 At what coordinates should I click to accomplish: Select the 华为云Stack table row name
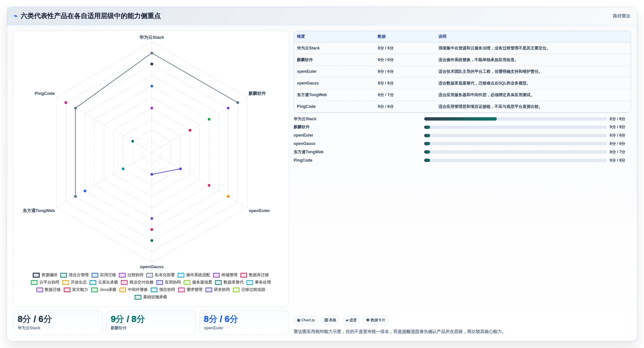308,48
